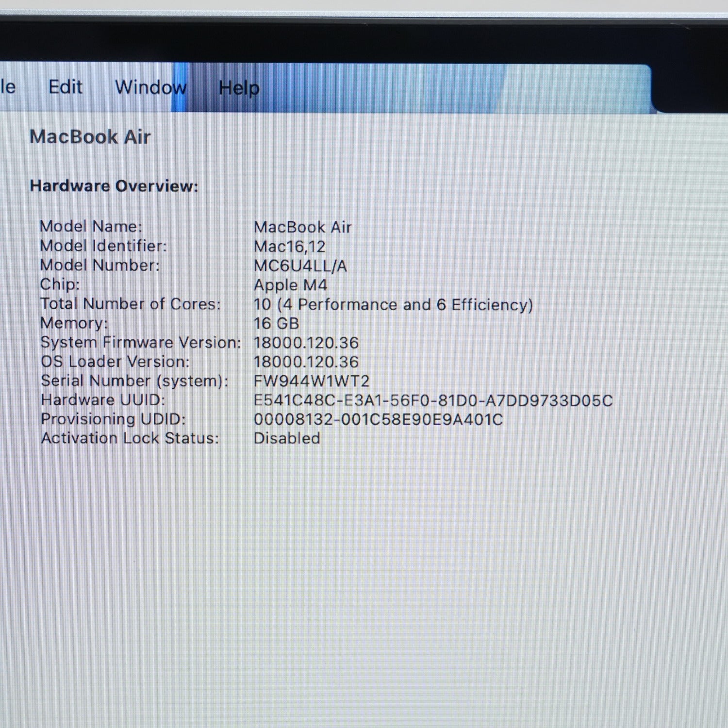Select OS Loader Version value 18000.120.36
The width and height of the screenshot is (728, 728).
(x=306, y=362)
